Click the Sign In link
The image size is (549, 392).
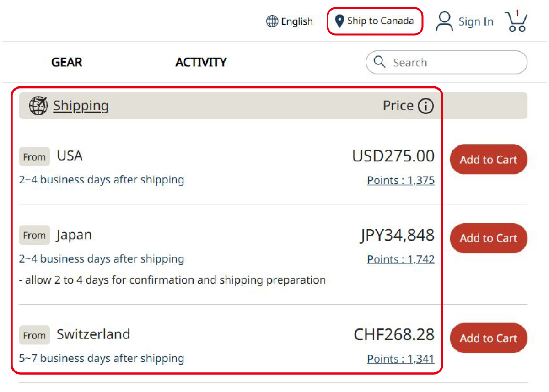tap(476, 21)
